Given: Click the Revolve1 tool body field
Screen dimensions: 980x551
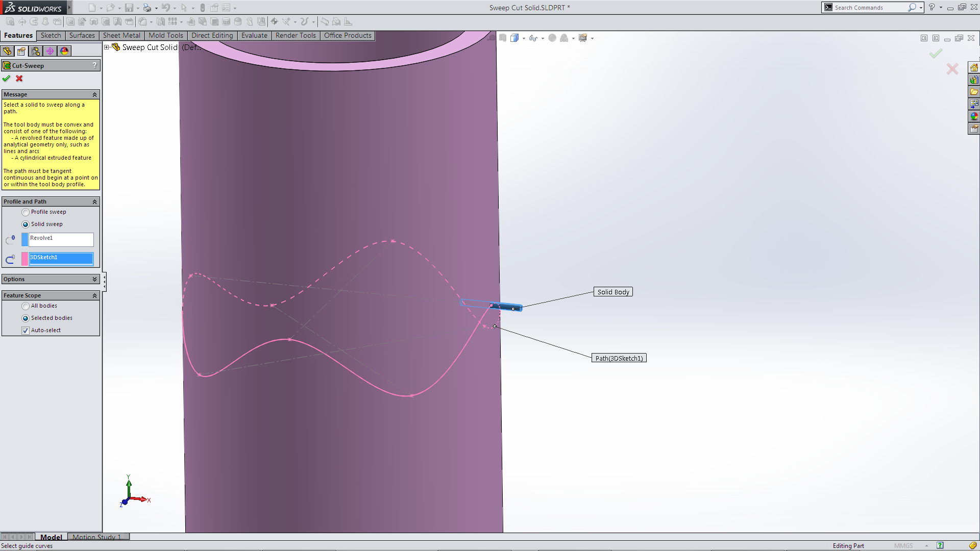Looking at the screenshot, I should (x=61, y=239).
